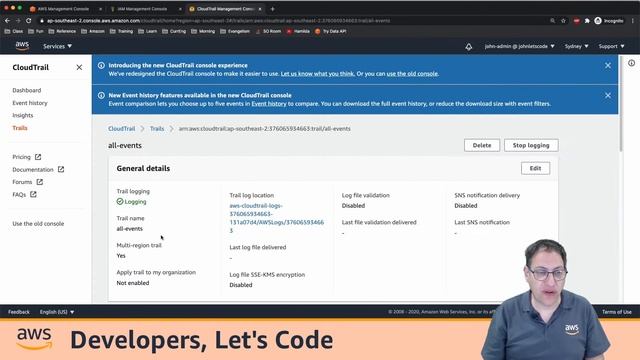Open new browser tab with plus icon
Screen dimensions: 640x360
pos(272,9)
